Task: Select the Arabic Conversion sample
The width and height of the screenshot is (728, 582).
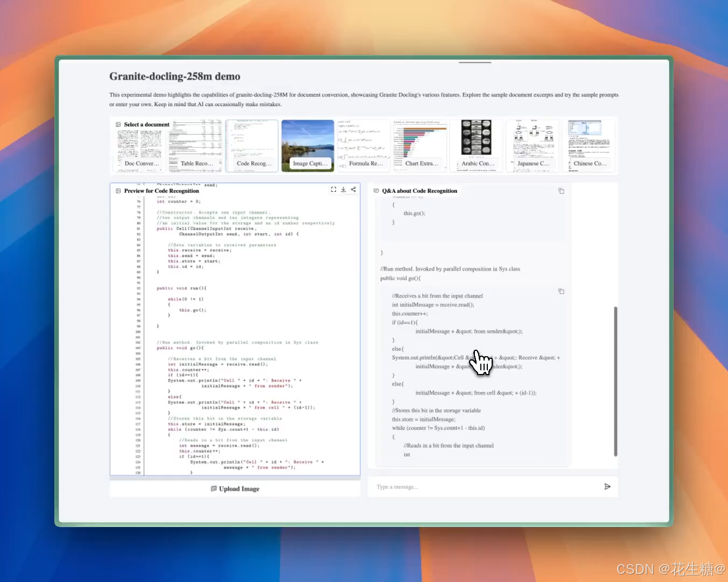Action: tap(476, 146)
